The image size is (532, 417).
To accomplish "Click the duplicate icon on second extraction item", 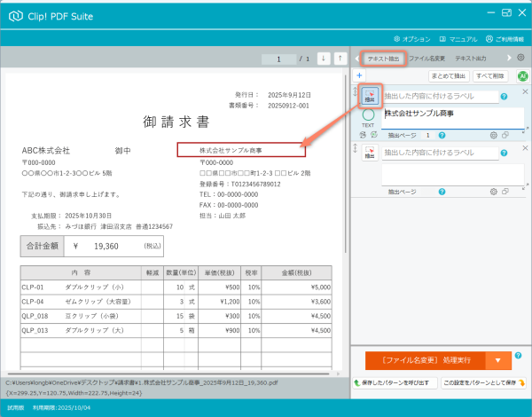I will pos(505,192).
